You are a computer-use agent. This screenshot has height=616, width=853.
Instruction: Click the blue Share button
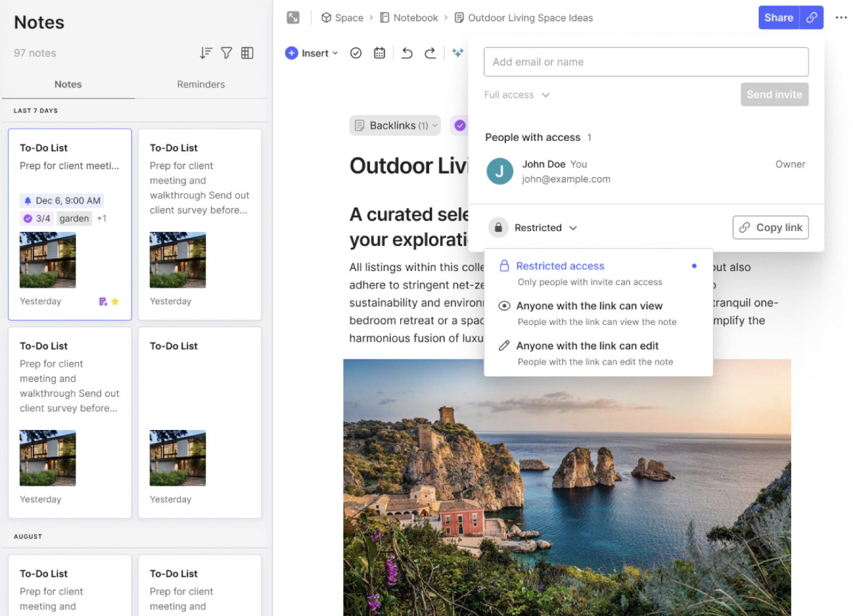tap(779, 18)
